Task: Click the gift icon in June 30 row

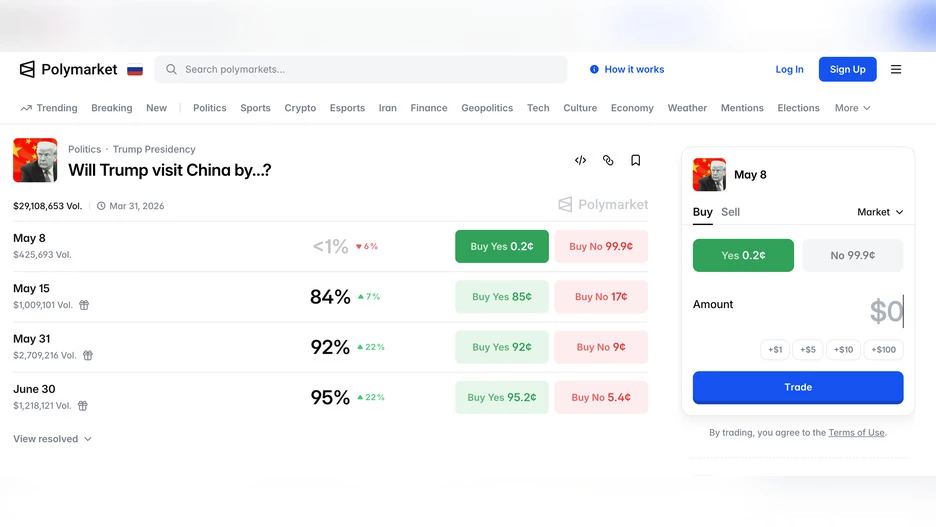Action: tap(83, 406)
